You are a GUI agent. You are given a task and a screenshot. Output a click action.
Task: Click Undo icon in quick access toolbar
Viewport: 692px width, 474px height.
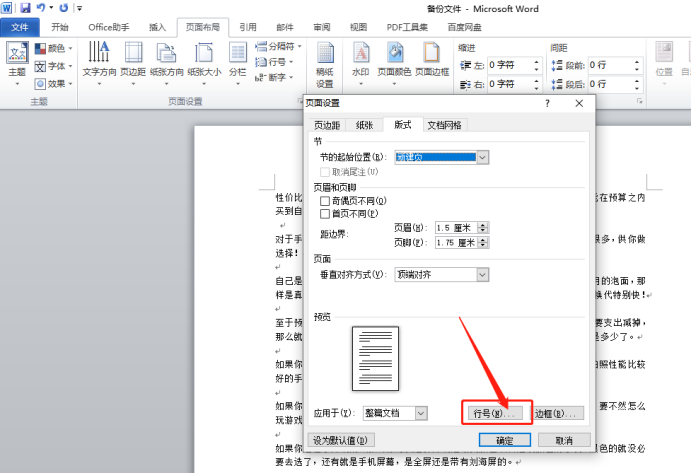(41, 8)
